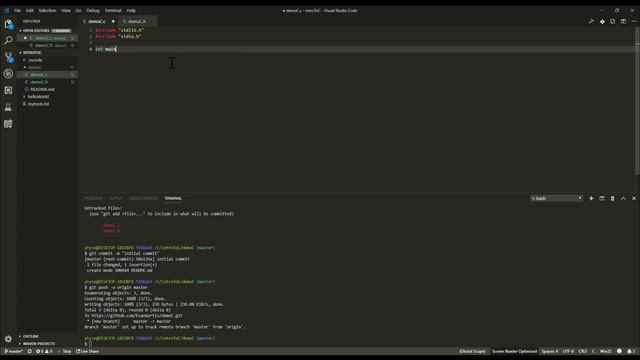The image size is (640, 360).
Task: Change the UTF-8 file encoding
Action: coord(568,351)
